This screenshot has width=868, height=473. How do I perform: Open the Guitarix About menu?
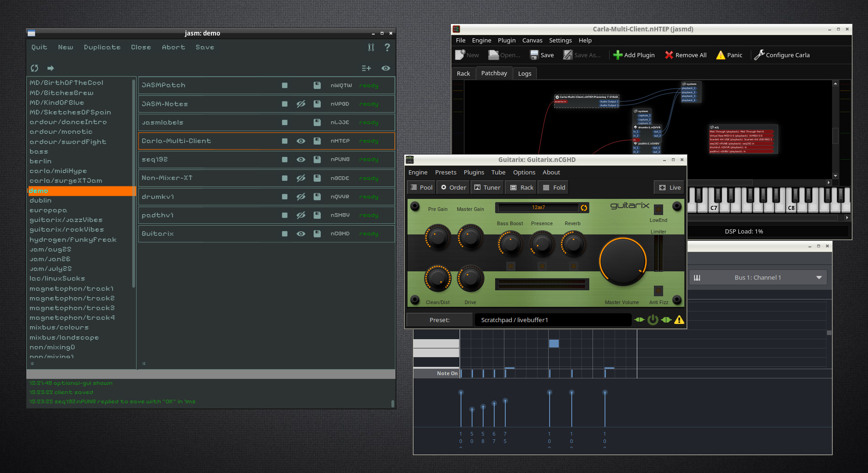551,173
